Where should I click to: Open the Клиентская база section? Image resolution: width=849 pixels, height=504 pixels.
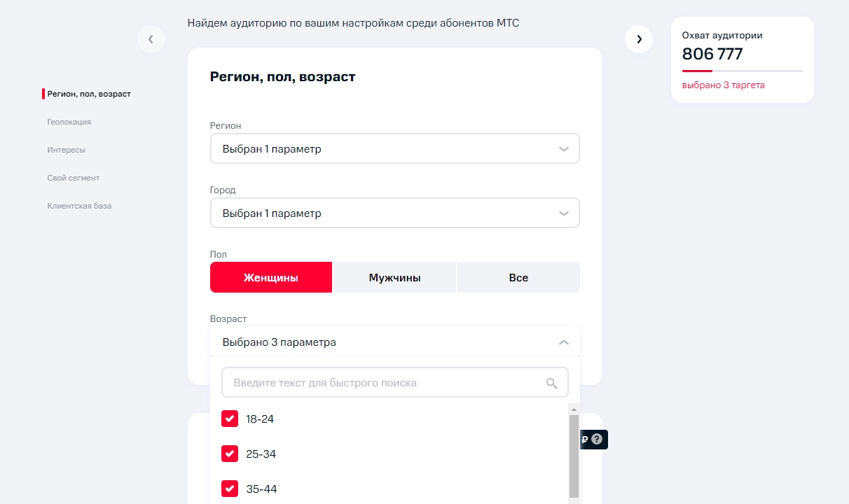click(x=79, y=205)
